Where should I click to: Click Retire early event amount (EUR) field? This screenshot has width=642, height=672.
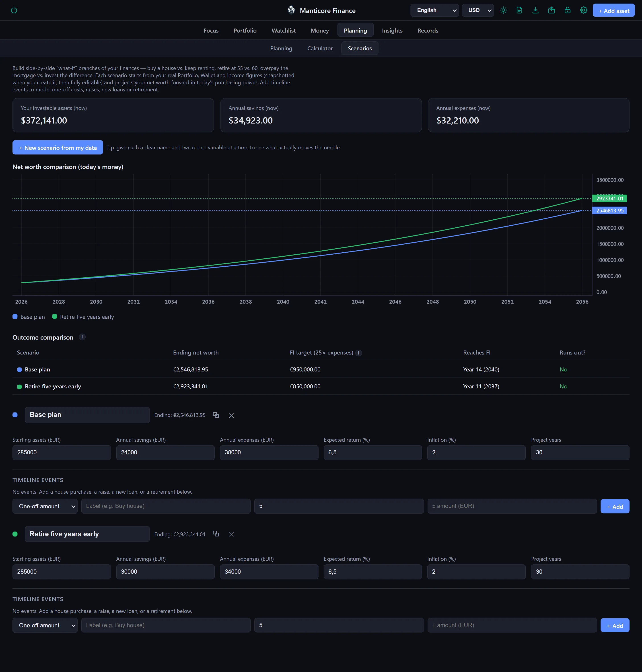512,625
